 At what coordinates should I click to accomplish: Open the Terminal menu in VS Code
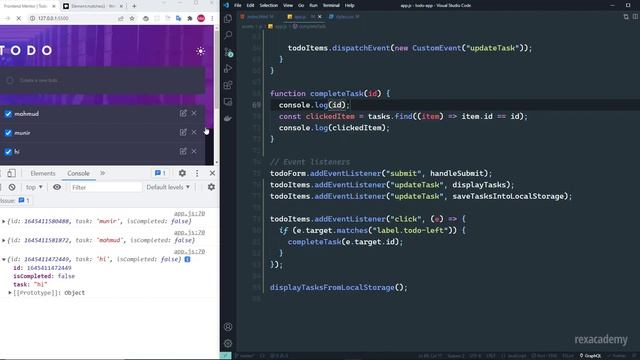[x=331, y=5]
